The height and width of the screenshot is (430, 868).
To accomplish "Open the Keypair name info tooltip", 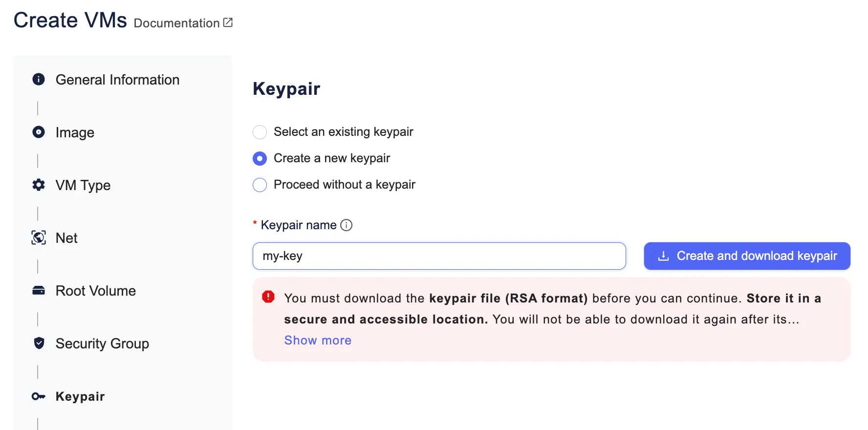I will (347, 225).
